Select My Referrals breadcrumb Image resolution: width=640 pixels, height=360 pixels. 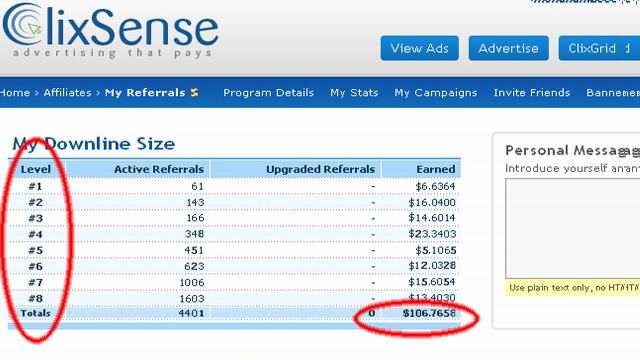(x=145, y=93)
